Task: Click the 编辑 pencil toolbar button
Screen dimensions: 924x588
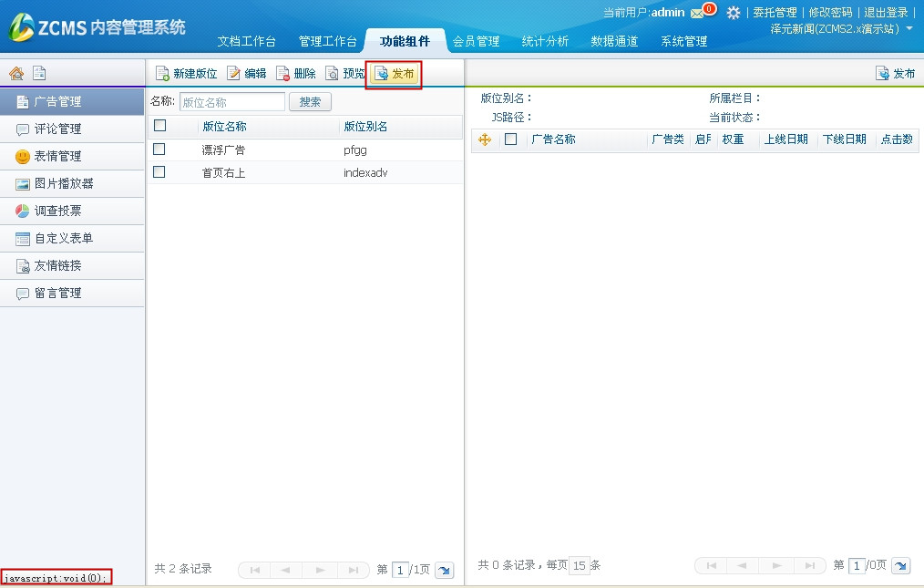Action: click(x=247, y=74)
